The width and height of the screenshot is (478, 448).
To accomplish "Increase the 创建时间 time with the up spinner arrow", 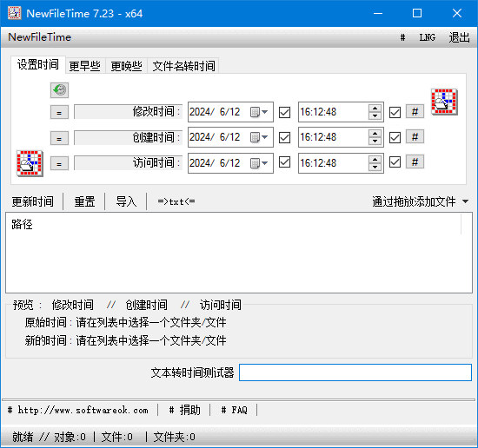I will point(375,134).
